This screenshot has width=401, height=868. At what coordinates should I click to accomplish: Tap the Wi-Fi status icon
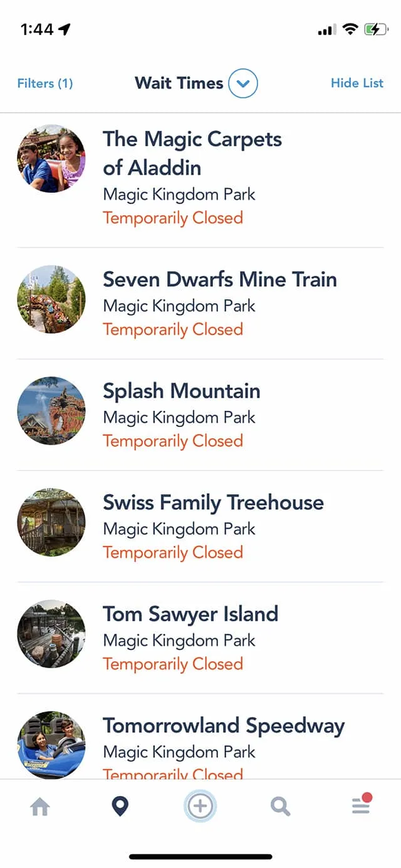click(351, 29)
